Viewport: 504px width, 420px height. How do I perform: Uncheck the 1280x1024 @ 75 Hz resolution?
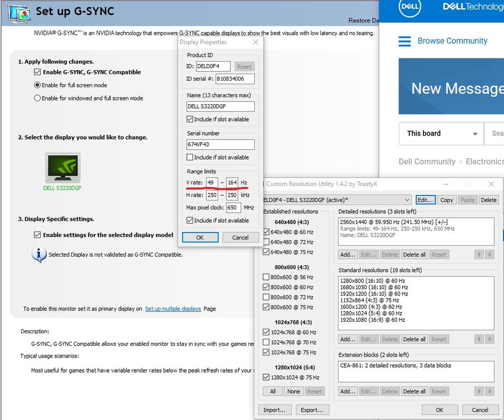[x=266, y=377]
